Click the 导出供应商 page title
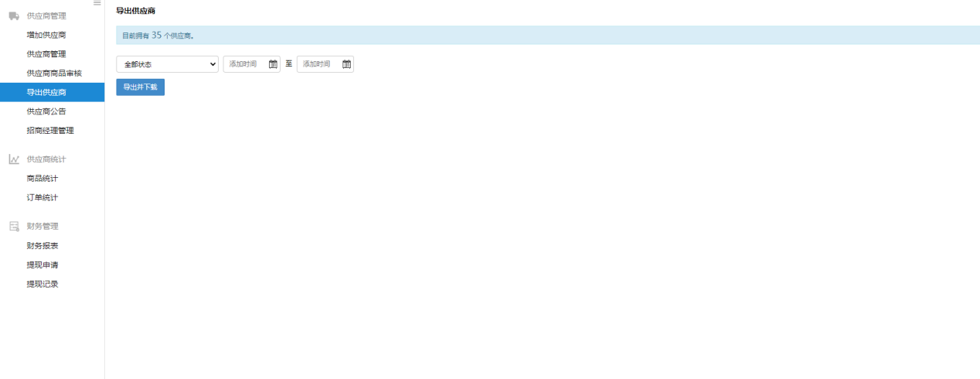 click(x=136, y=11)
